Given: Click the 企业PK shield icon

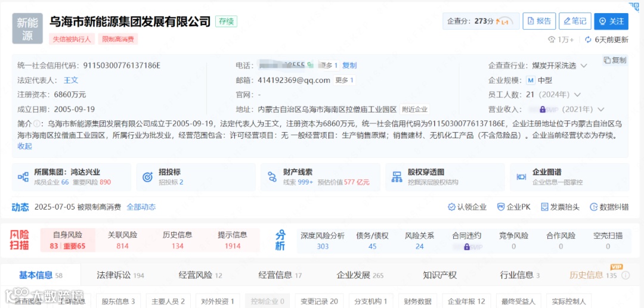Looking at the screenshot, I should (x=501, y=207).
